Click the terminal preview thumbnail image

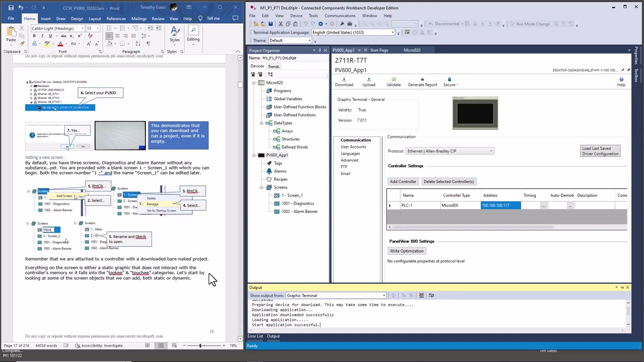pyautogui.click(x=475, y=113)
